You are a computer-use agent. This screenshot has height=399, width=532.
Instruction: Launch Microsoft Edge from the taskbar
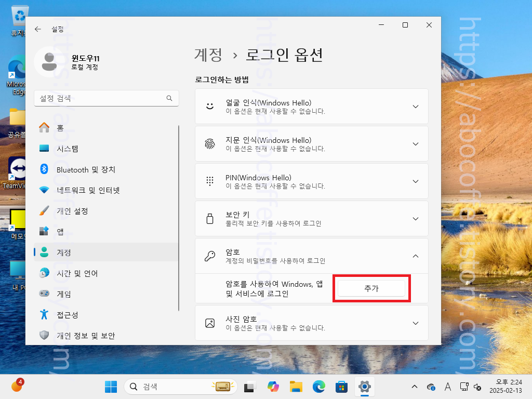tap(318, 387)
